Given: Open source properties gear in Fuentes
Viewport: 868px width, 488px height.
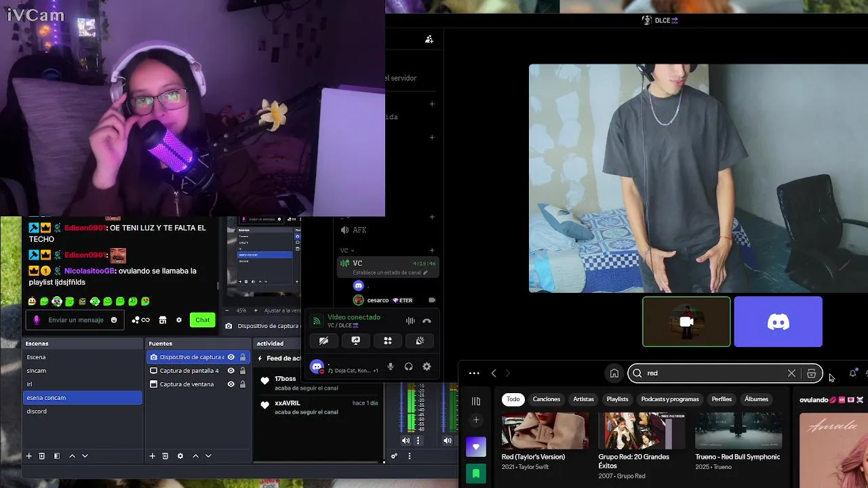Looking at the screenshot, I should pyautogui.click(x=180, y=456).
